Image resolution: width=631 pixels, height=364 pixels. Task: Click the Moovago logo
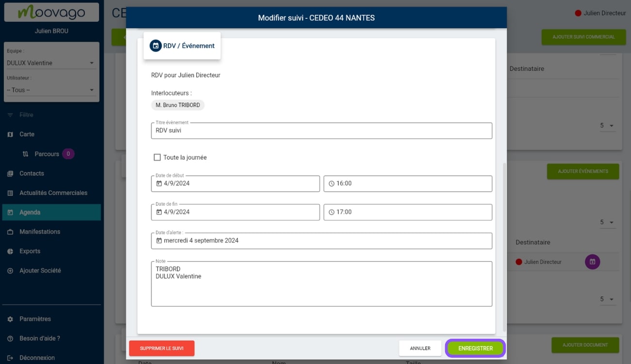(x=51, y=12)
